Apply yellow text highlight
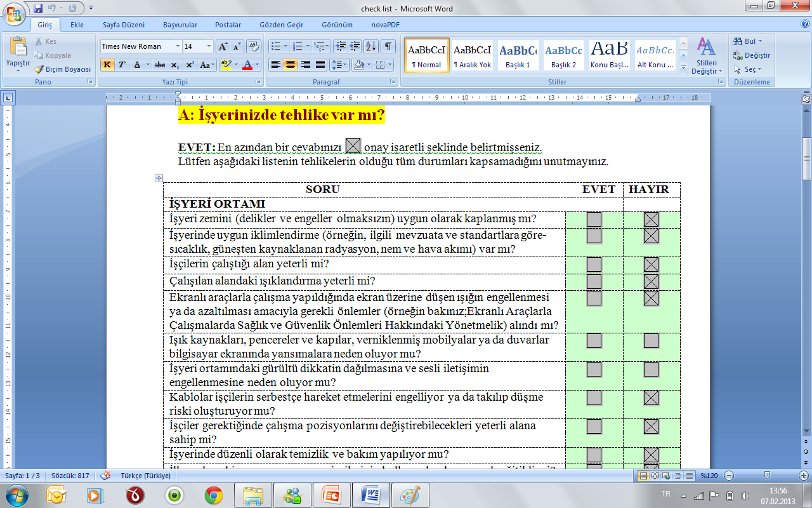 pyautogui.click(x=226, y=65)
